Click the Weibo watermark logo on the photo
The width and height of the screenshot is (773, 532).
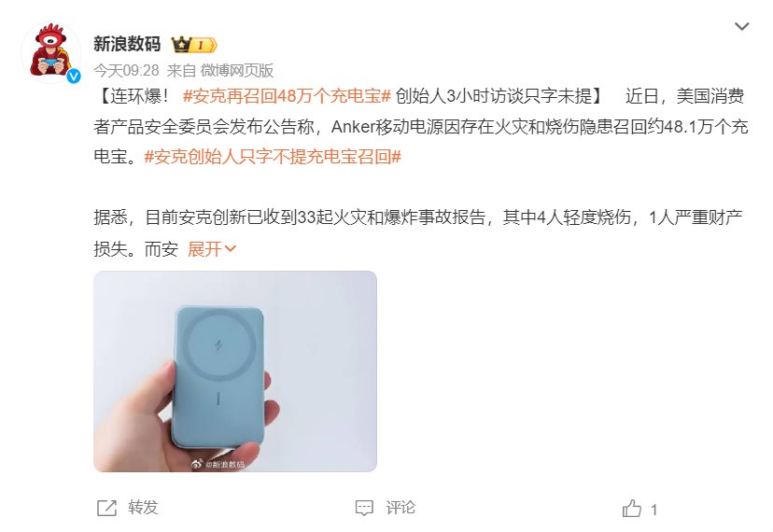[197, 464]
